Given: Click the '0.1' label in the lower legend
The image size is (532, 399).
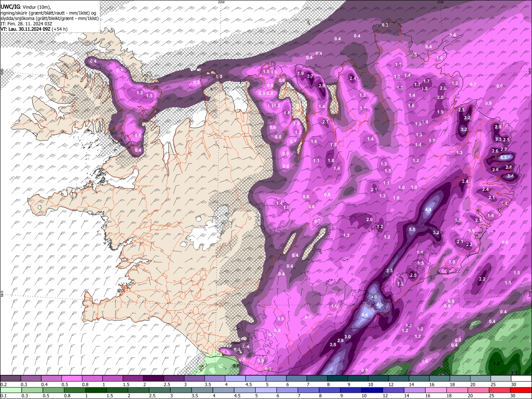Looking at the screenshot, I should pos(4,396).
